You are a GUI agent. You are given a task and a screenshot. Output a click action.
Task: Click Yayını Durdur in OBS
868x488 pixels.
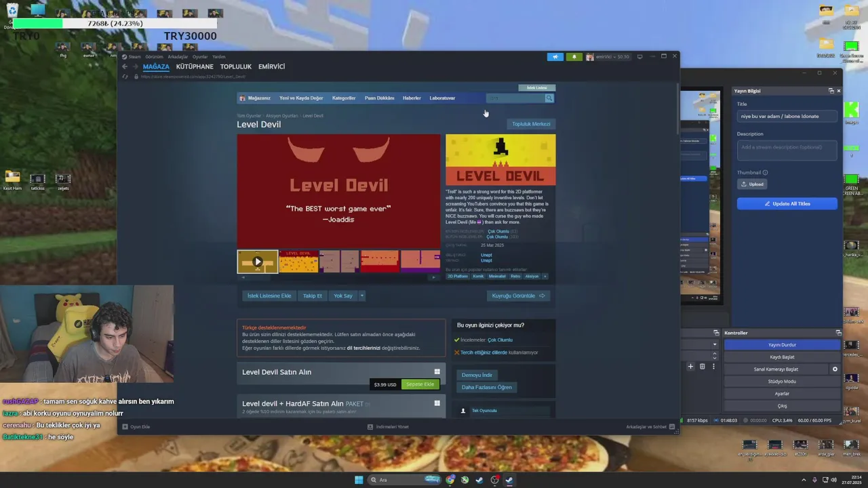tap(782, 345)
